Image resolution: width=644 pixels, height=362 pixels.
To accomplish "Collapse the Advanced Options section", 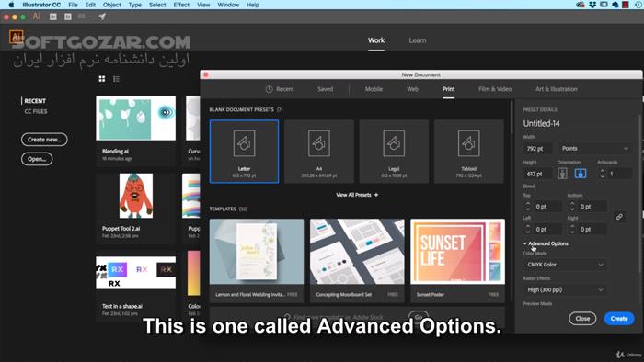I will (x=546, y=243).
